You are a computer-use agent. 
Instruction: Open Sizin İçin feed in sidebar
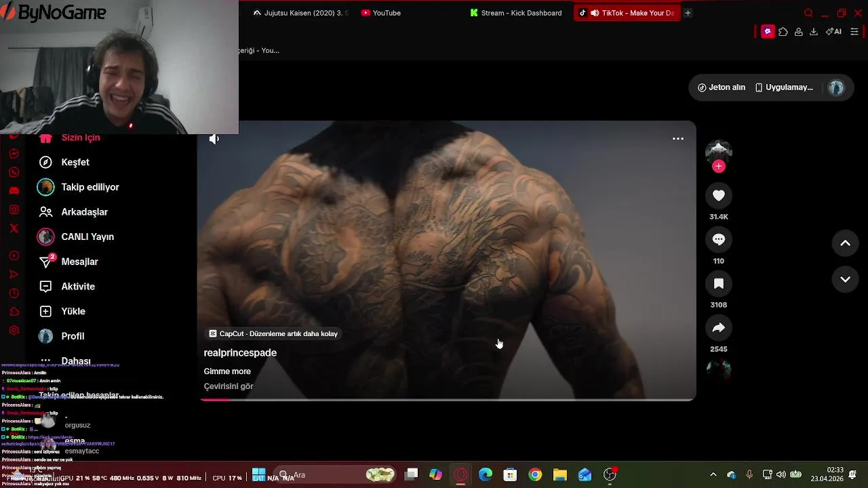(80, 138)
